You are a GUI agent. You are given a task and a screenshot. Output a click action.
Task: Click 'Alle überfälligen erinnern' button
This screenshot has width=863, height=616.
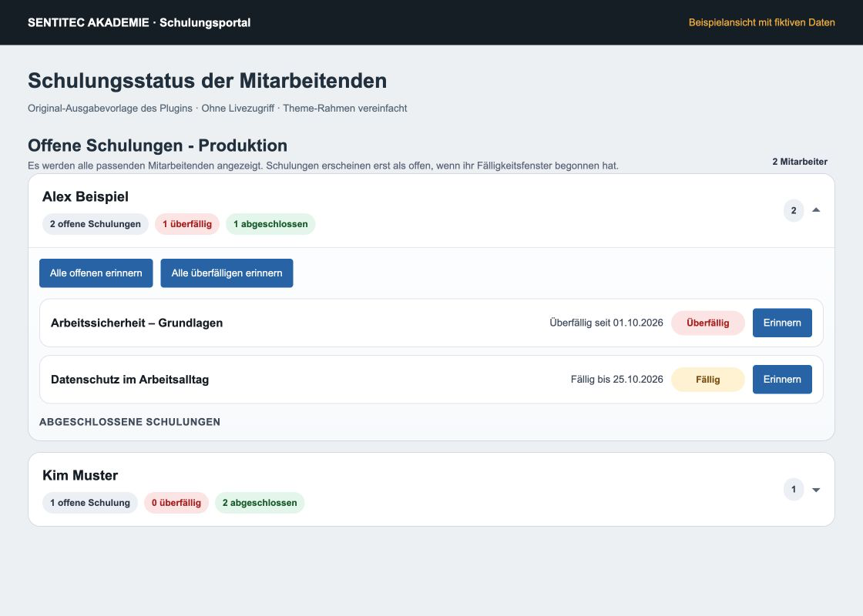click(227, 273)
